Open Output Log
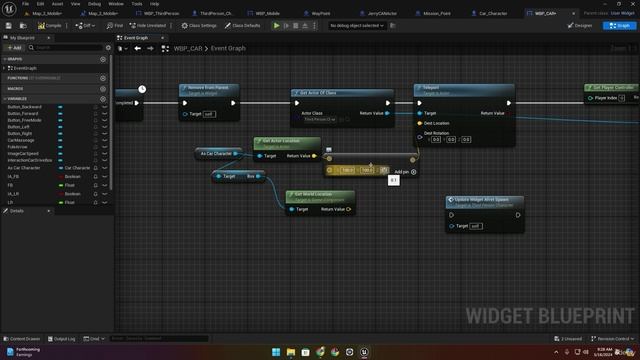Screen dimensions: 640x360 pyautogui.click(x=62, y=339)
